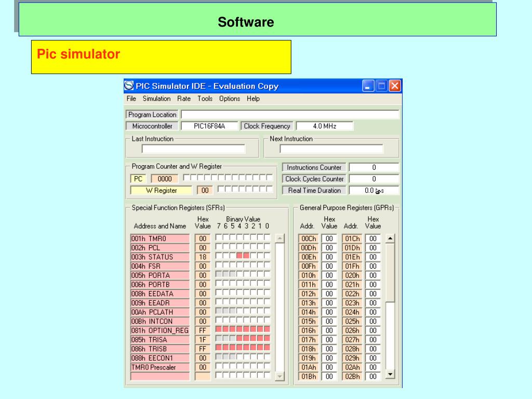Click GPR address 00Ch cell
532x399 pixels.
309,238
